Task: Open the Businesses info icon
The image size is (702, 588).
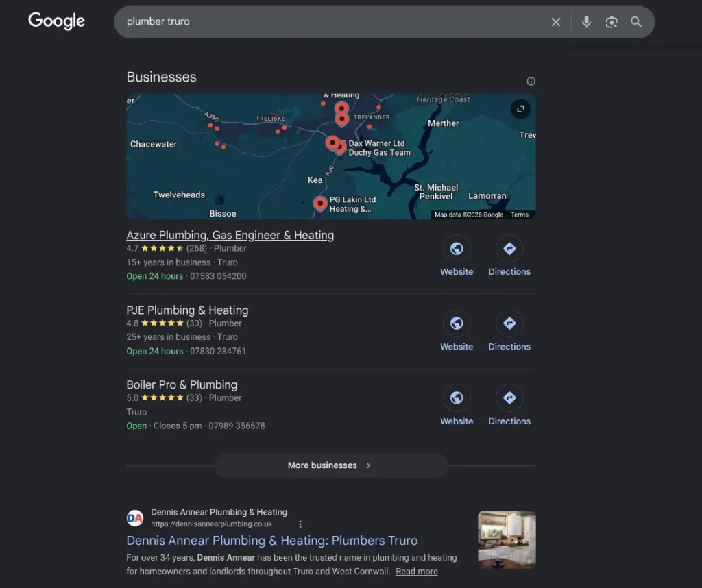Action: [x=531, y=81]
